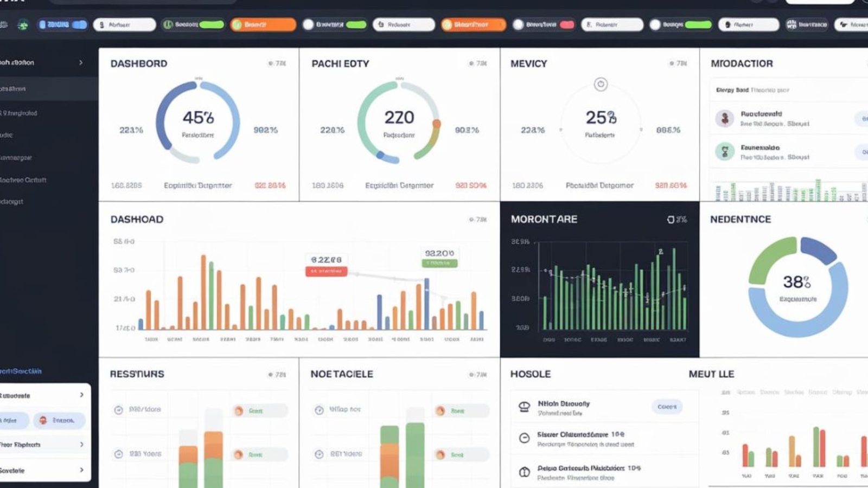Image resolution: width=868 pixels, height=488 pixels.
Task: Select the seventh sidebar menu item
Action: pos(49,201)
